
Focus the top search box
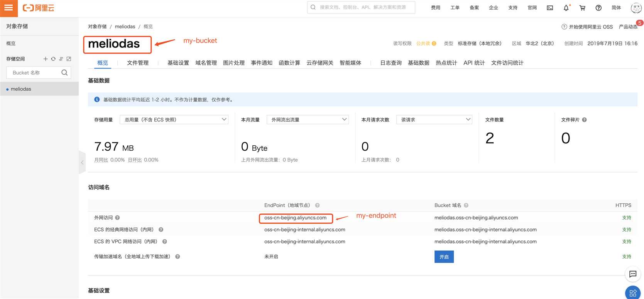pos(361,7)
